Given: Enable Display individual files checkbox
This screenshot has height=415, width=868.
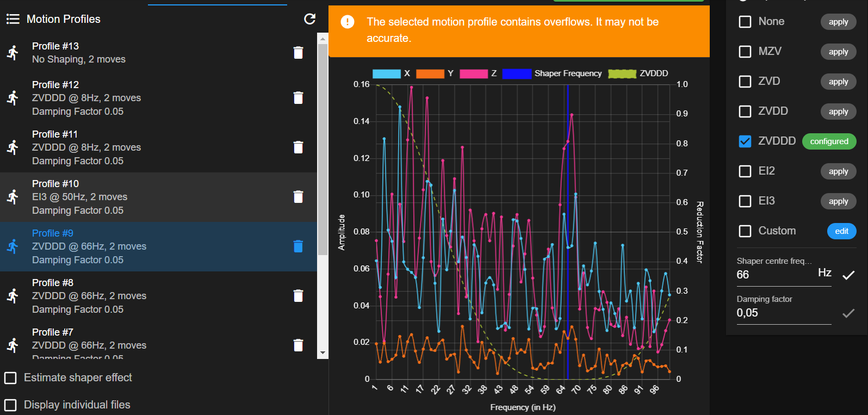Looking at the screenshot, I should coord(10,405).
